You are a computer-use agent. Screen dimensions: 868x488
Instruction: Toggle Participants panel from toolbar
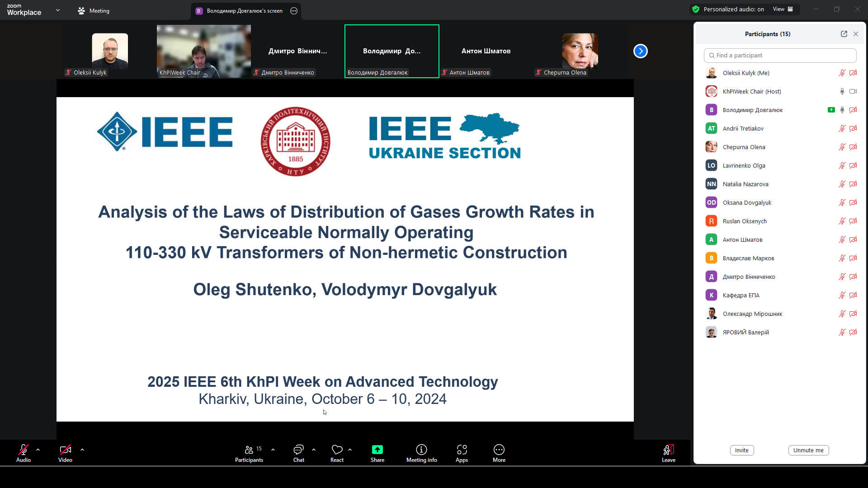pos(249,450)
